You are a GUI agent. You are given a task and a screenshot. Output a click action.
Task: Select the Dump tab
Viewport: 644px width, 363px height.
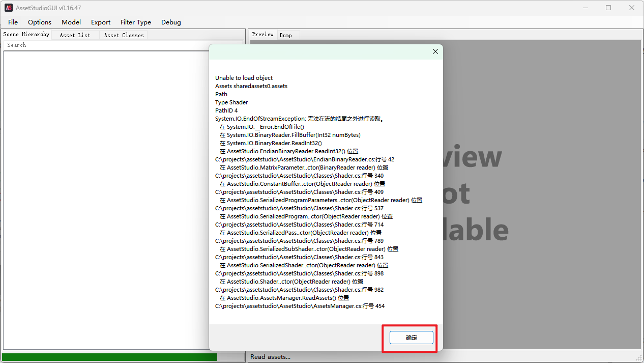(x=286, y=35)
